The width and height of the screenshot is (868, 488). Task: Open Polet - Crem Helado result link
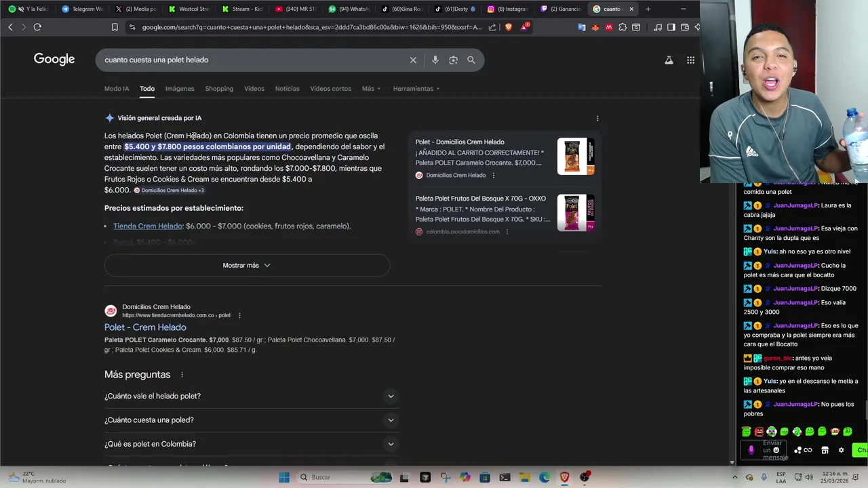145,327
